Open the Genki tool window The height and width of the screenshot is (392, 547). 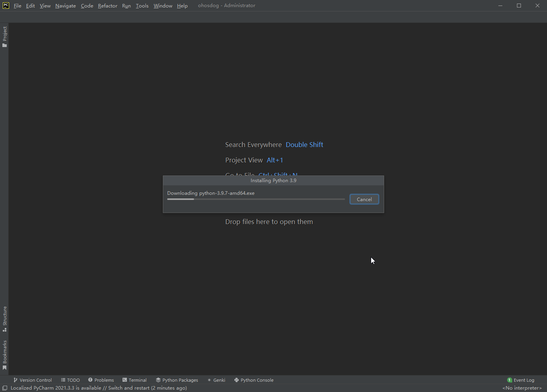point(216,380)
